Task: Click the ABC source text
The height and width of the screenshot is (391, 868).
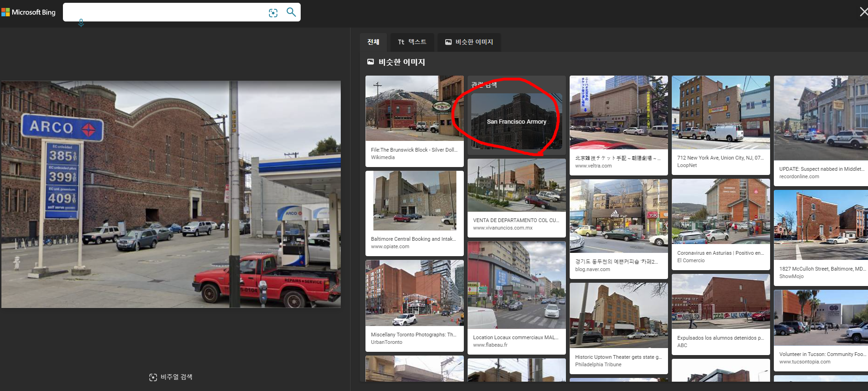Action: click(x=682, y=346)
